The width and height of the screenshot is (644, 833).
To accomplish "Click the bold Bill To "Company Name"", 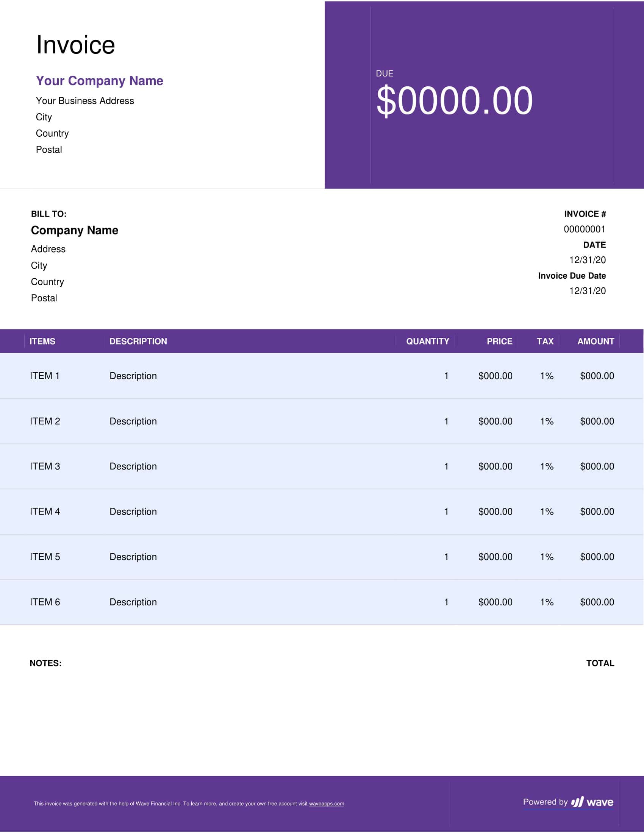I will [75, 230].
